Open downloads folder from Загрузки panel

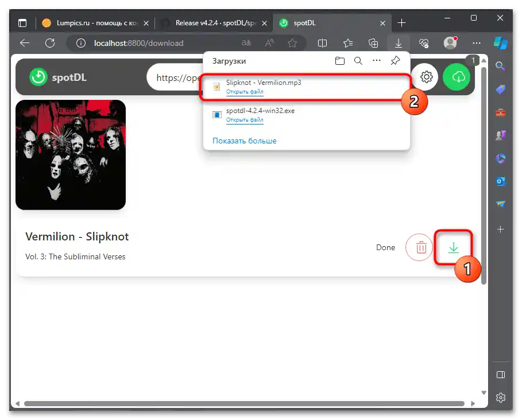[340, 61]
